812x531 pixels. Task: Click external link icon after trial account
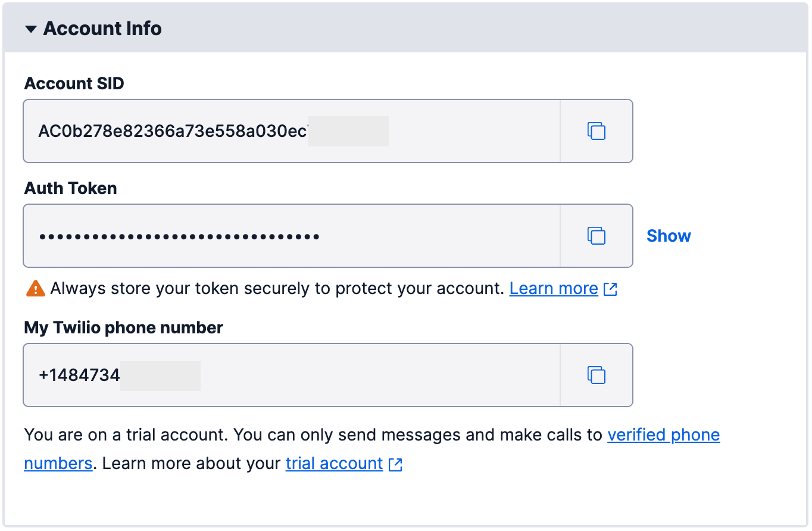point(395,464)
